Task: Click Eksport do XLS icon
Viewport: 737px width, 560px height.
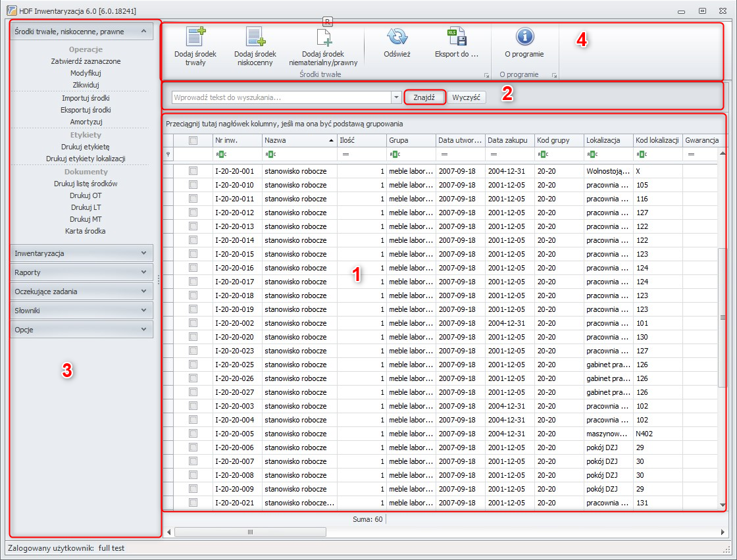Action: [x=457, y=37]
